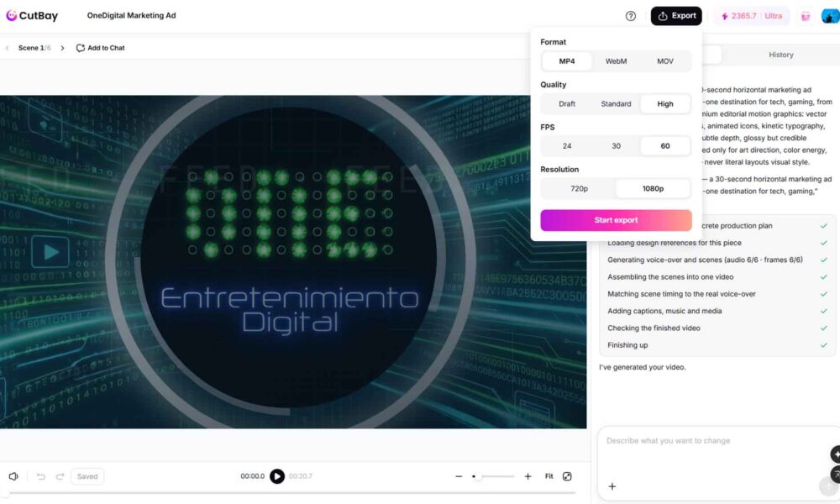
Task: Open the user profile avatar
Action: click(x=831, y=16)
